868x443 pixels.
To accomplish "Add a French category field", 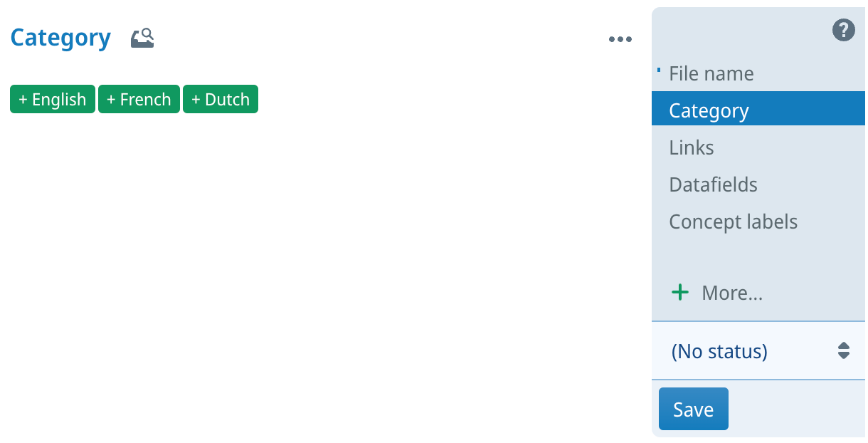I will pyautogui.click(x=139, y=100).
